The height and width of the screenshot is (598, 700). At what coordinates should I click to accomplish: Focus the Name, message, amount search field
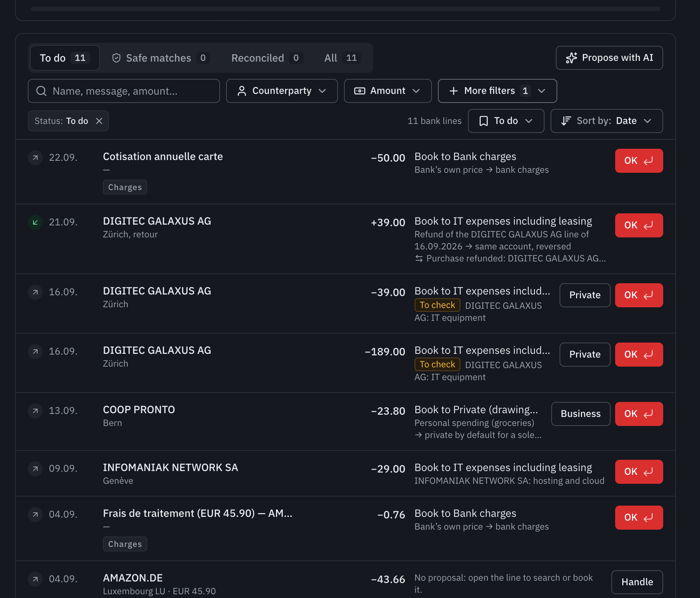click(124, 91)
